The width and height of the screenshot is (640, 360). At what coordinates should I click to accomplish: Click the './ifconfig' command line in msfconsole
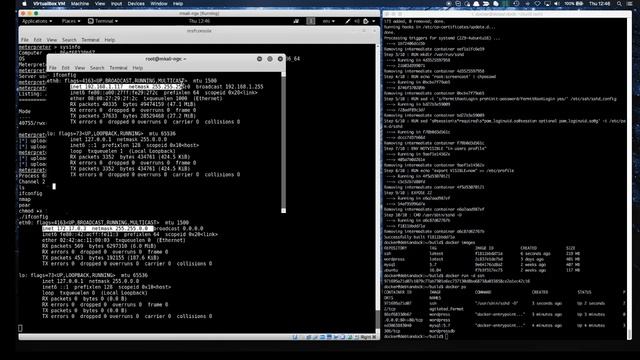(33, 217)
